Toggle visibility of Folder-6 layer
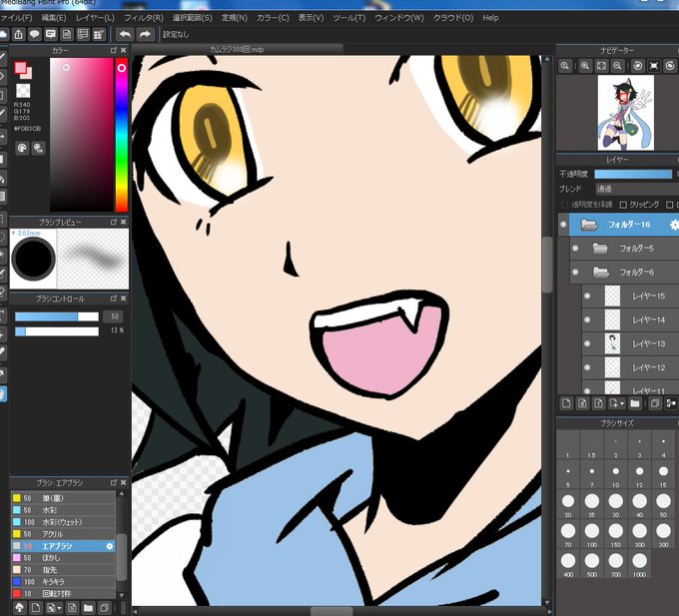 [x=575, y=272]
